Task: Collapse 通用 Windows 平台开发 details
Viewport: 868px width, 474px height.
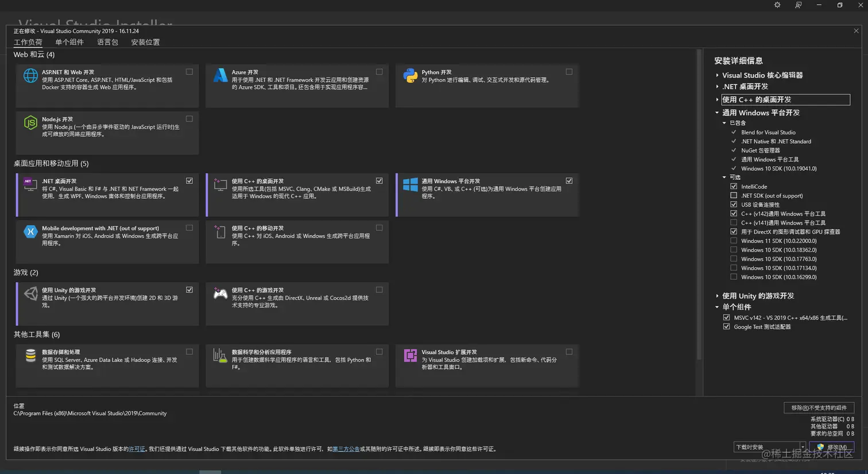Action: 717,113
